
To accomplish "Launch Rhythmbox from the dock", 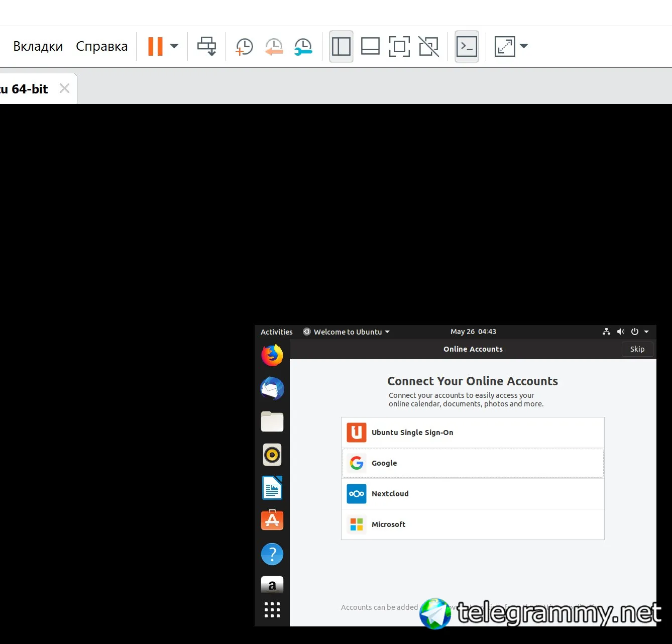I will (x=272, y=455).
